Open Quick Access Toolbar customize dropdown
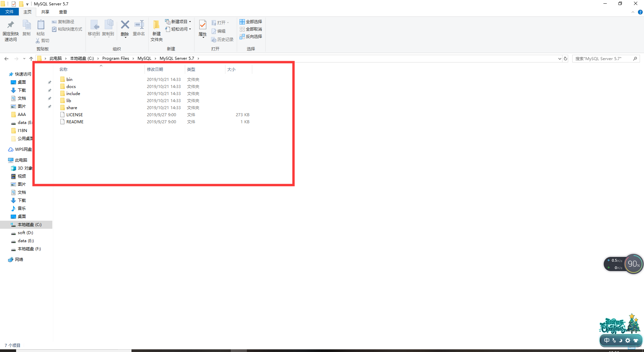Viewport: 644px width, 352px height. click(x=27, y=4)
